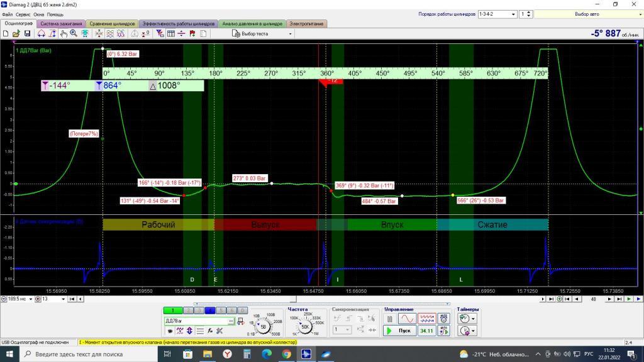Toggle the grid lines icon in channel panel
Viewport: 644px width, 362px height.
tap(200, 331)
